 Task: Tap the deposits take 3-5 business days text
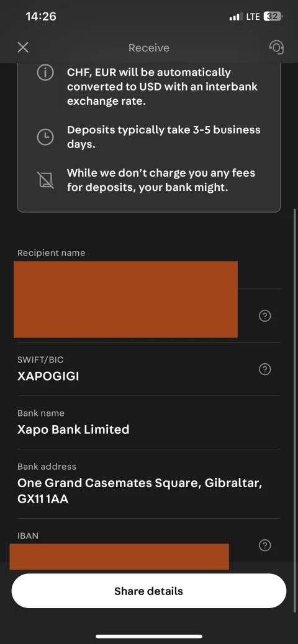(x=164, y=137)
